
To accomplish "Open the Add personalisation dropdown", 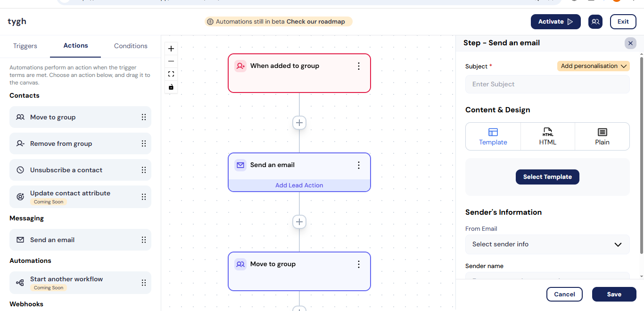I will 594,66.
